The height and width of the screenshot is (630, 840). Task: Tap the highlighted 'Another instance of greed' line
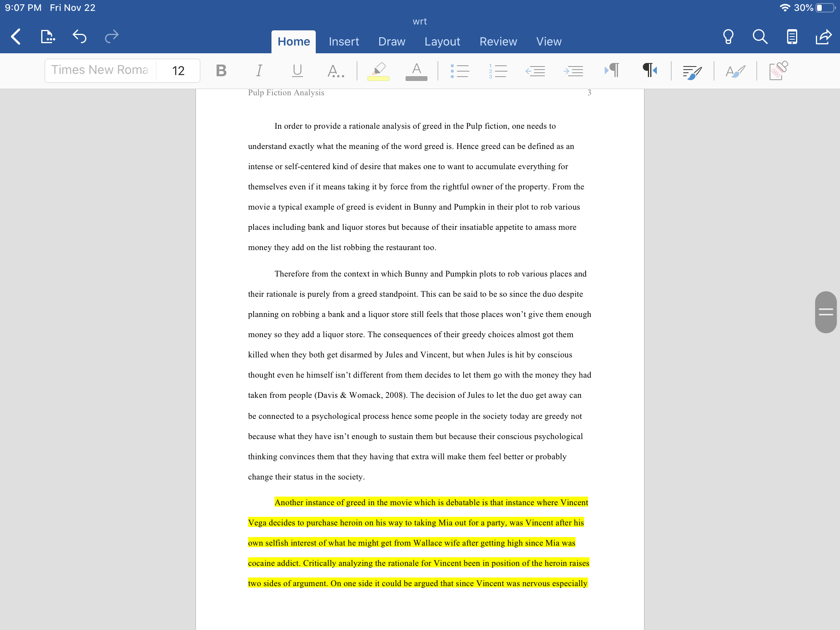431,502
